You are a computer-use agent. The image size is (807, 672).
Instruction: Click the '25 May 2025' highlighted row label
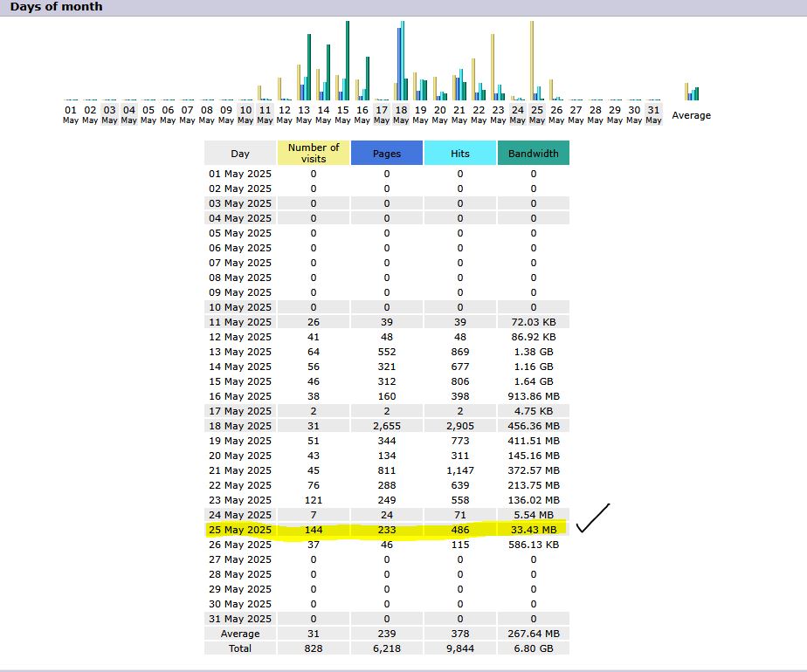pos(240,530)
